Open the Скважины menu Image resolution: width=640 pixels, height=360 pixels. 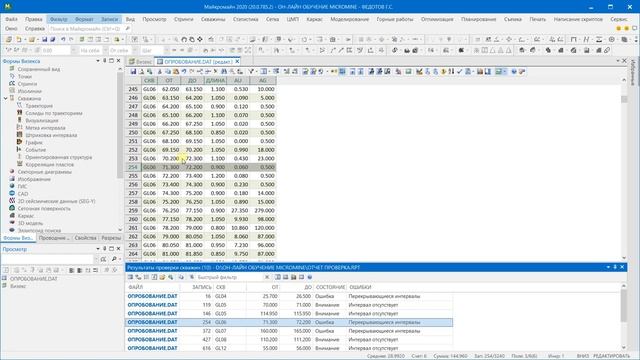[x=213, y=19]
